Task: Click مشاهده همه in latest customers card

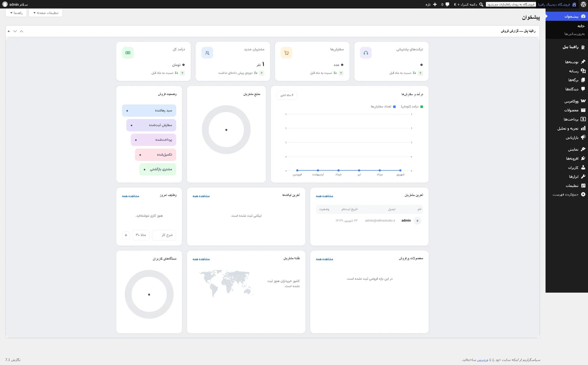Action: point(325,196)
